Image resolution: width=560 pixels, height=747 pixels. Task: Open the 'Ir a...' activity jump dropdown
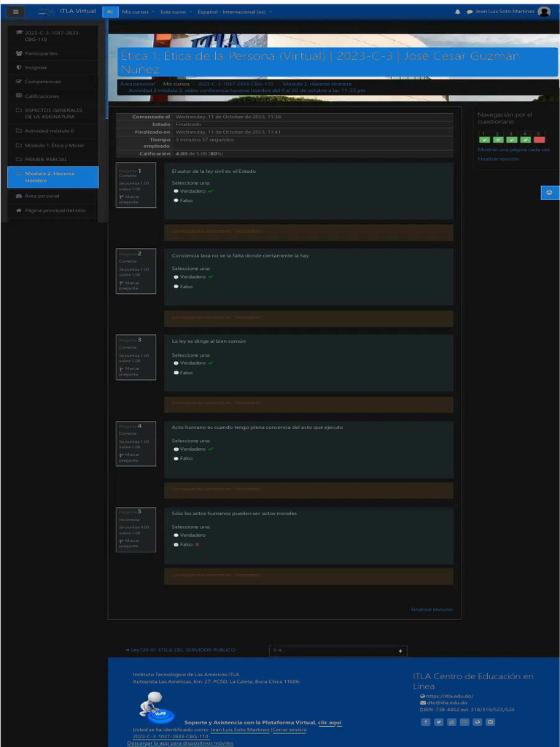click(x=338, y=650)
